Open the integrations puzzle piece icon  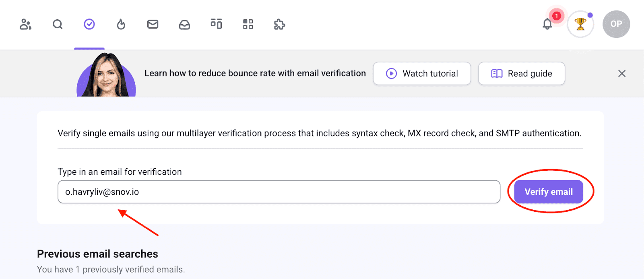(279, 25)
